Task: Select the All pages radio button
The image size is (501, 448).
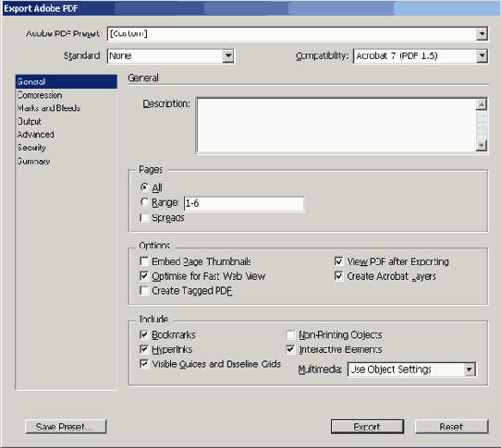Action: pos(144,188)
